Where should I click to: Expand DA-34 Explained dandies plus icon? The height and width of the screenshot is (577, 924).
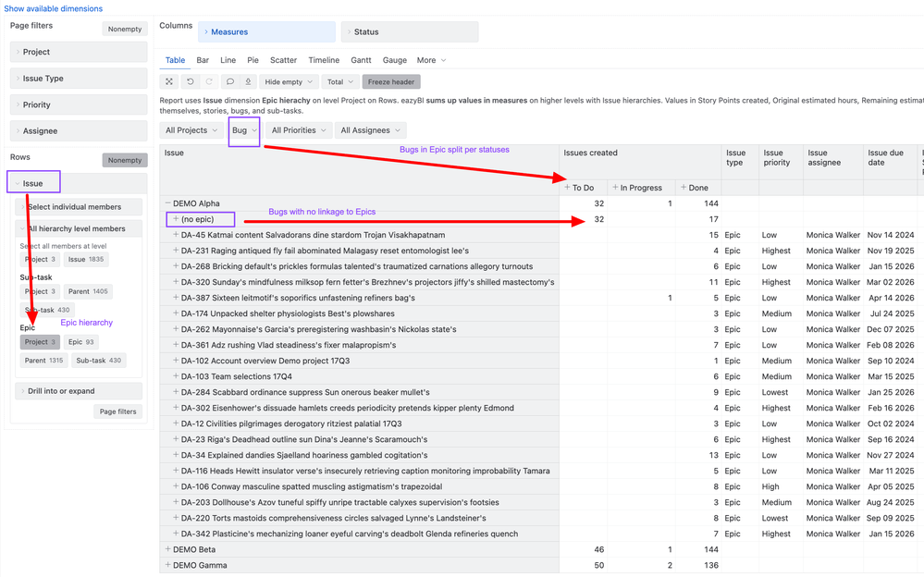(176, 454)
